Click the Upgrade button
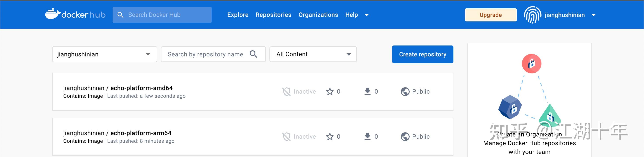 490,15
